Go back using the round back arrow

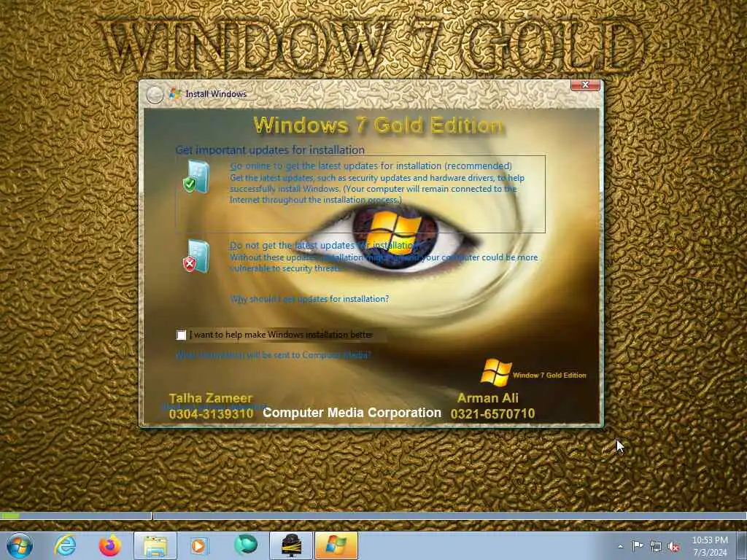(155, 95)
